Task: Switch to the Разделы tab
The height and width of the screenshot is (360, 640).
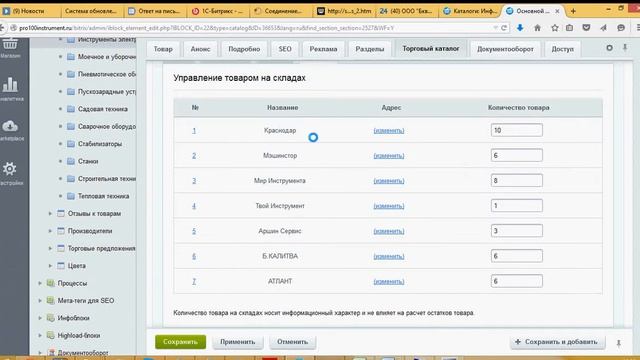Action: (x=369, y=49)
